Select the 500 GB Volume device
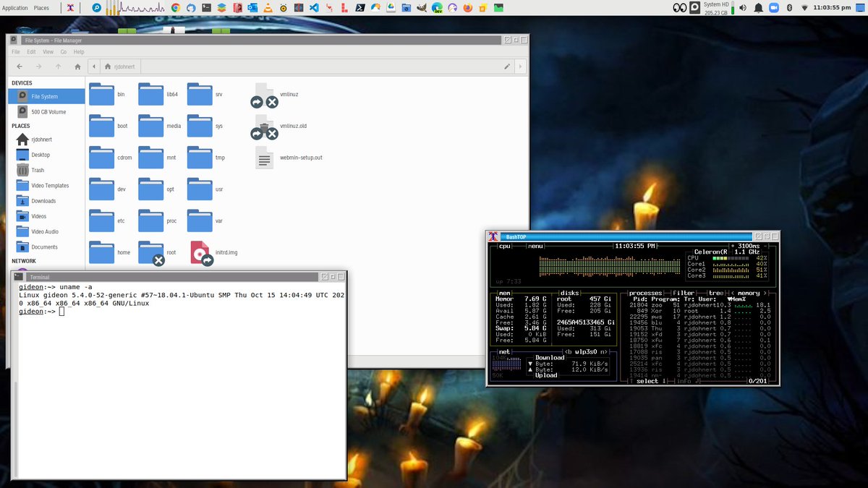868x488 pixels. (46, 112)
